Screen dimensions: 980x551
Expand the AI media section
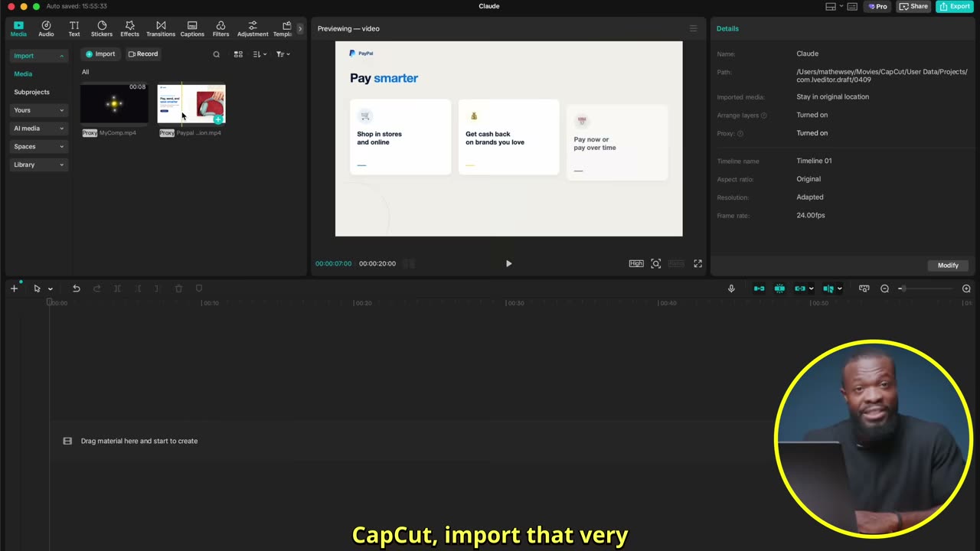pyautogui.click(x=38, y=129)
